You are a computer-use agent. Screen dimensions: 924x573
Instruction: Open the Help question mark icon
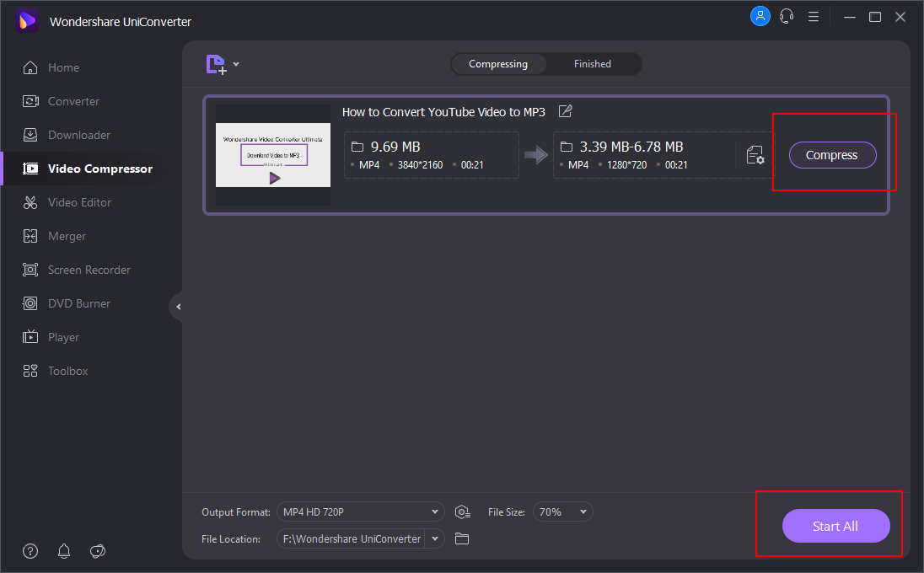(x=30, y=551)
